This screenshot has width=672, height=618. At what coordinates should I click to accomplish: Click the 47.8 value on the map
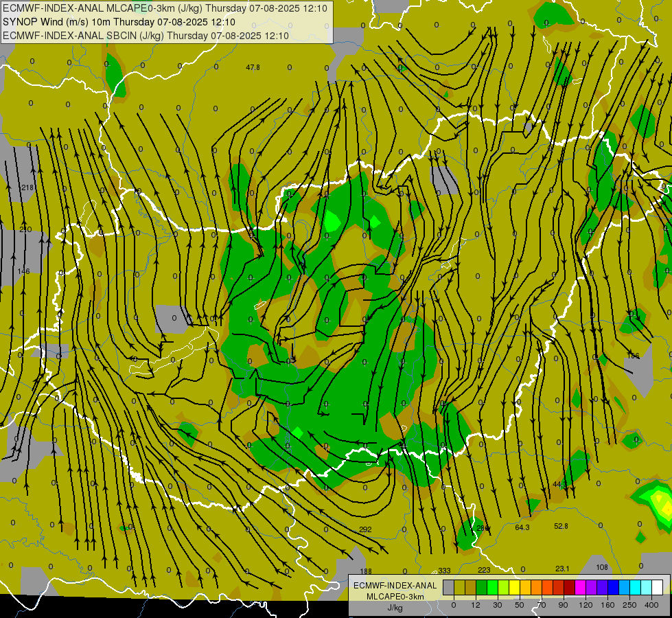coord(253,67)
